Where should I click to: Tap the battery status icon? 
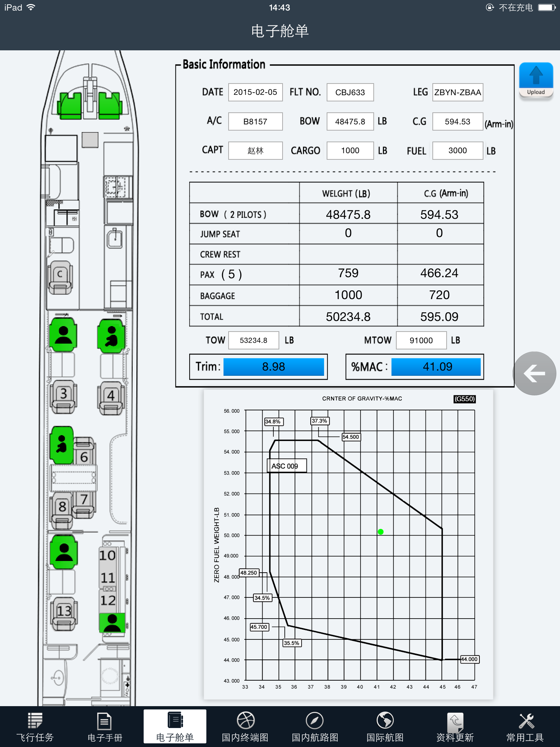point(547,7)
